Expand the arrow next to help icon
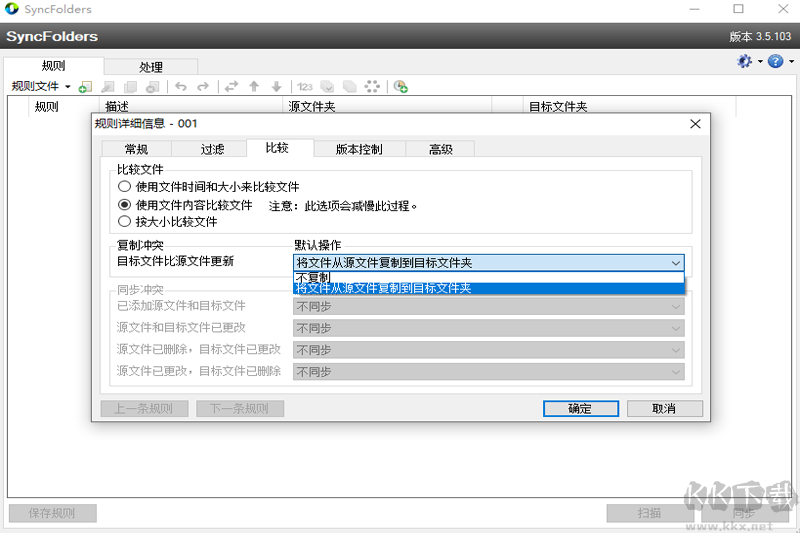This screenshot has width=800, height=533. point(791,62)
